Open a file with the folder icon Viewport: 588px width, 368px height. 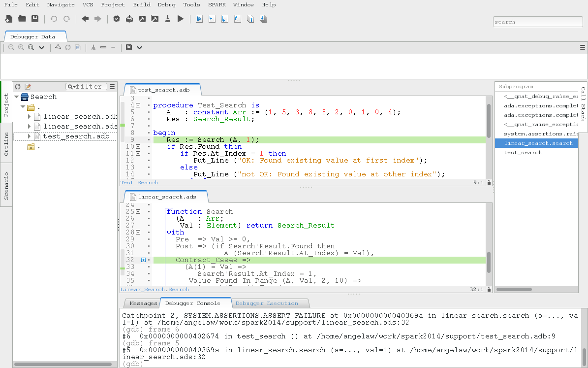pyautogui.click(x=22, y=19)
